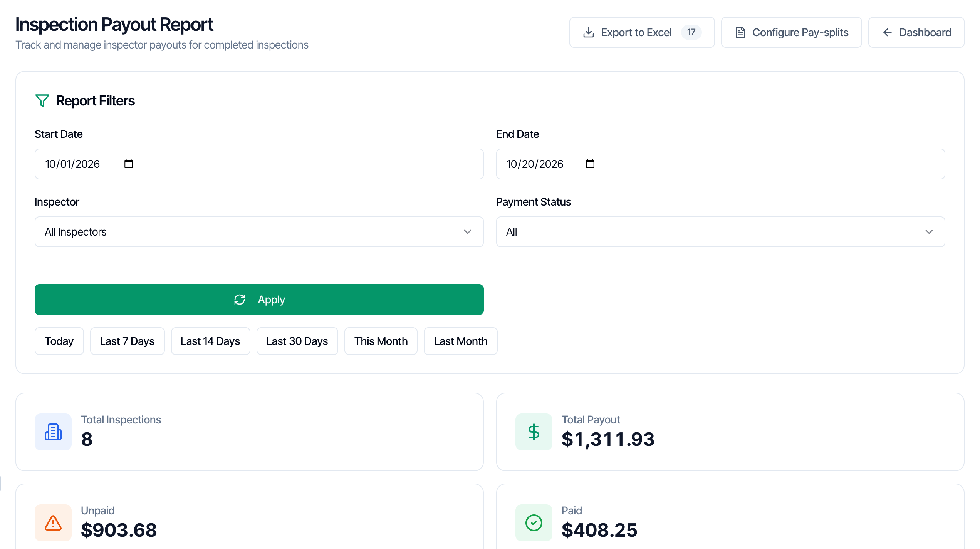Click the Payment Status chevron arrow
980x549 pixels.
point(929,232)
